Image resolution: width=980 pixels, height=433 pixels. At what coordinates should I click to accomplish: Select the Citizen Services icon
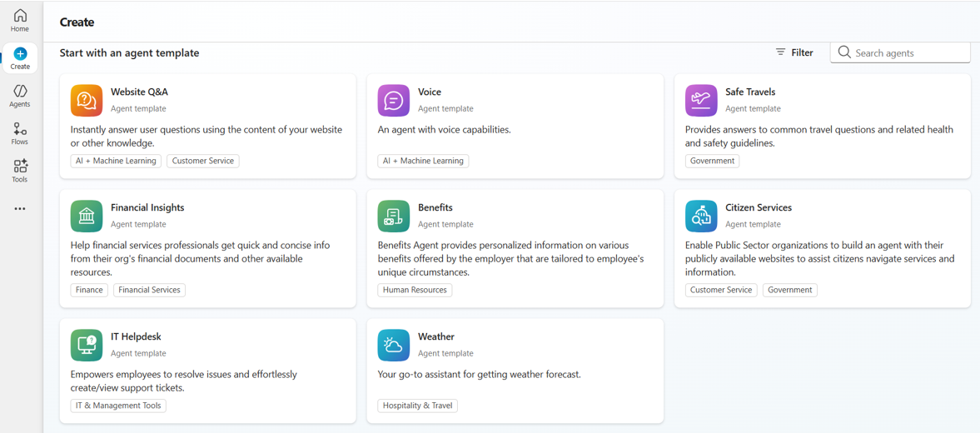click(x=701, y=216)
